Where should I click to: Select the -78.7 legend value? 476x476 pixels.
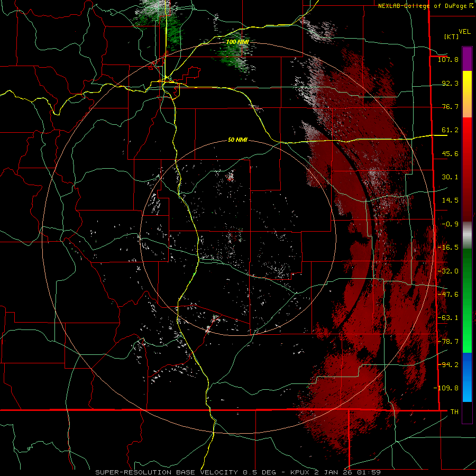pyautogui.click(x=448, y=342)
